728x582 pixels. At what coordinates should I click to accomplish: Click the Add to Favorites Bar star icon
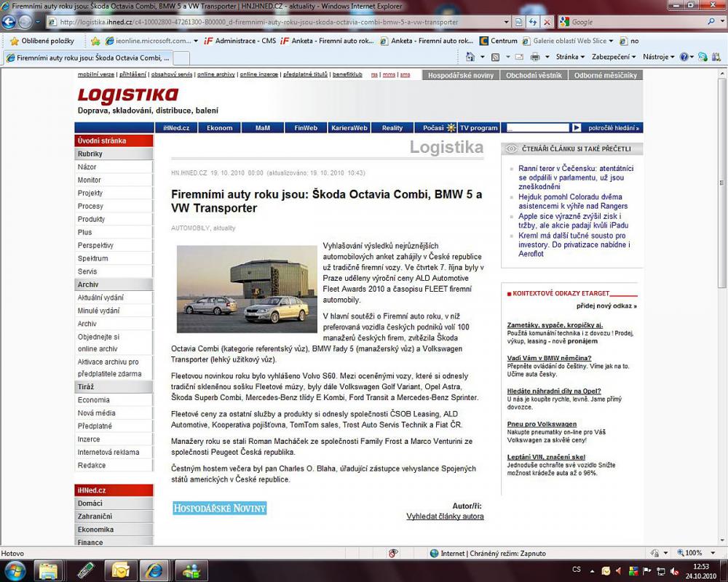pos(95,41)
